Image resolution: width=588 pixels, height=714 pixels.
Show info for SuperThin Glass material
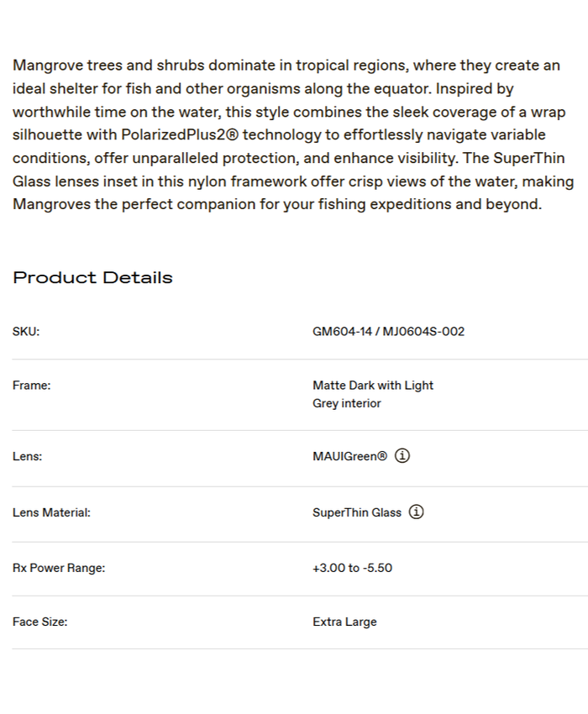point(417,512)
